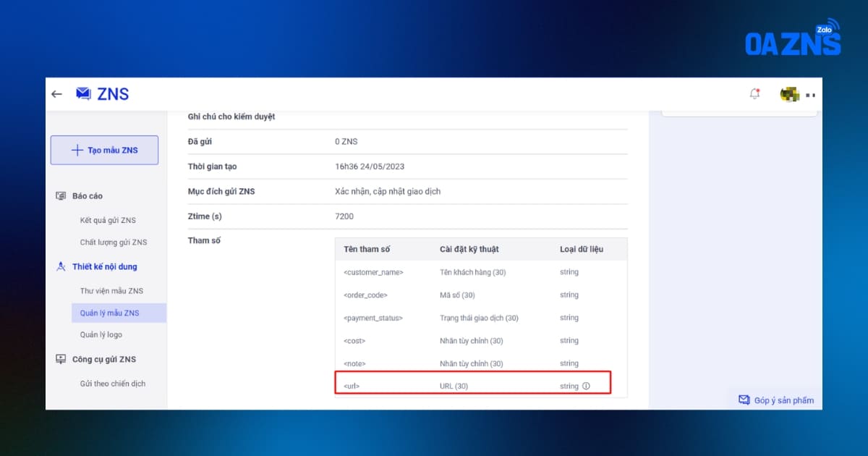The width and height of the screenshot is (868, 456).
Task: Click the Công cụ gửi ZNS icon
Action: coord(61,360)
